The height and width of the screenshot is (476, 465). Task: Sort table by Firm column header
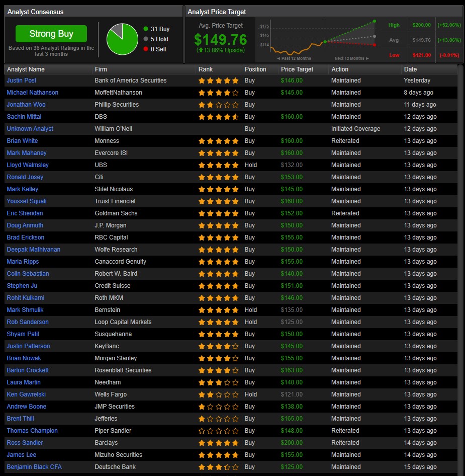[x=101, y=69]
